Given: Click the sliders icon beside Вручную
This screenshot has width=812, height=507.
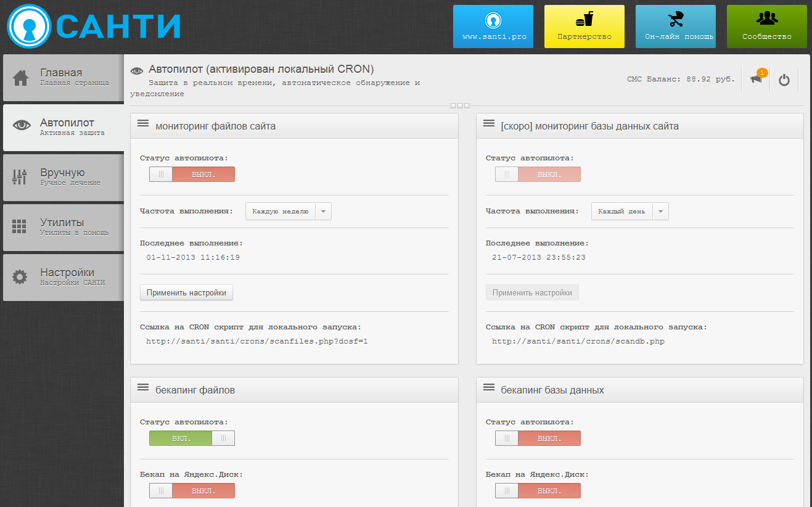Looking at the screenshot, I should click(20, 177).
